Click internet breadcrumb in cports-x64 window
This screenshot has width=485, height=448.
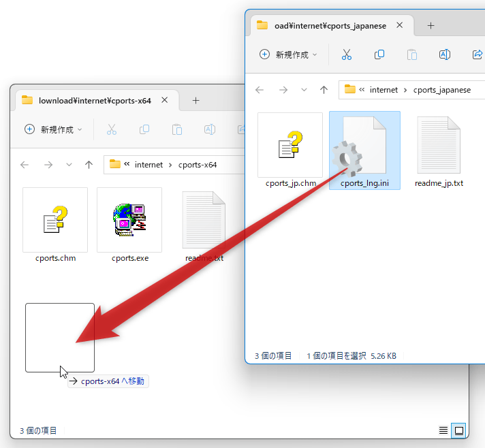pyautogui.click(x=148, y=165)
